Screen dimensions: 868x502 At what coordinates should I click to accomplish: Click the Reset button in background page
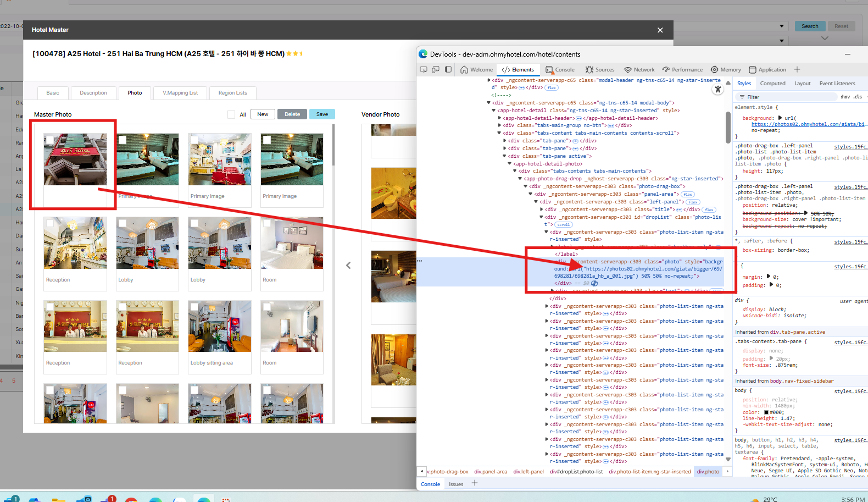pos(841,26)
